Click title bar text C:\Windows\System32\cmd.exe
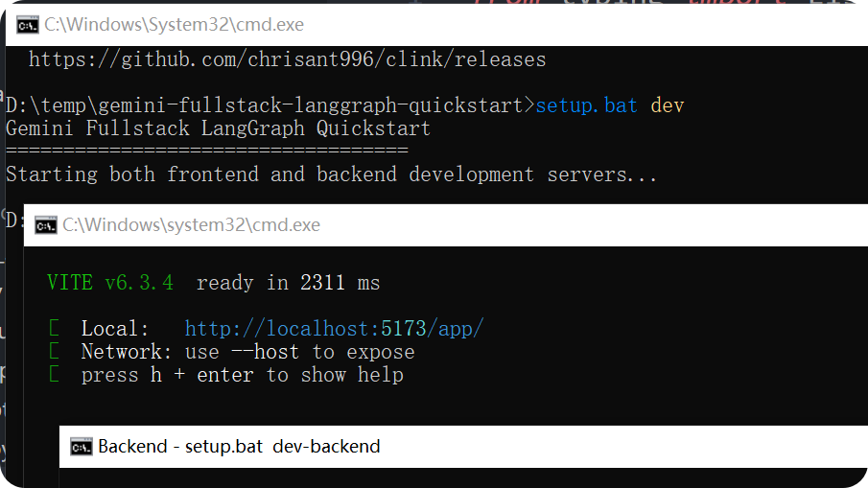This screenshot has width=868, height=488. 174,25
